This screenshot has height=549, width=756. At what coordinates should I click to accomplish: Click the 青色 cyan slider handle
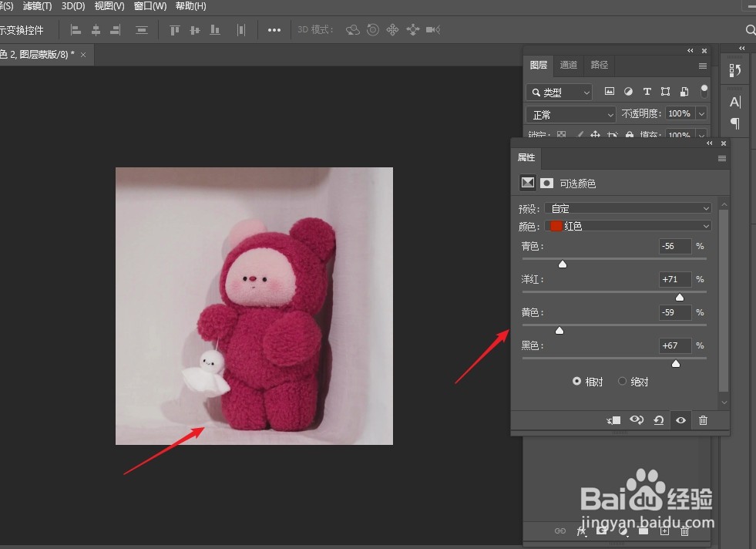562,264
